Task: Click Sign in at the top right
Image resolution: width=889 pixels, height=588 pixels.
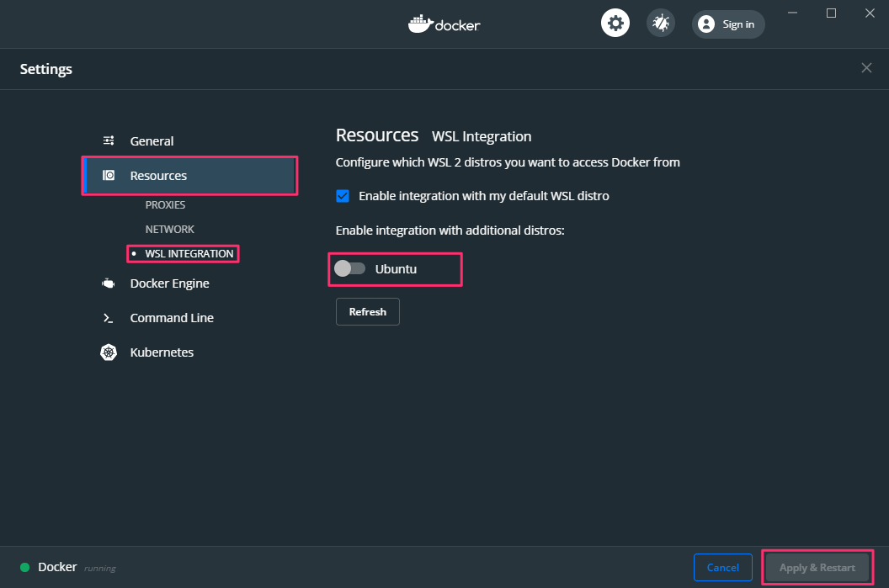Action: (x=727, y=24)
